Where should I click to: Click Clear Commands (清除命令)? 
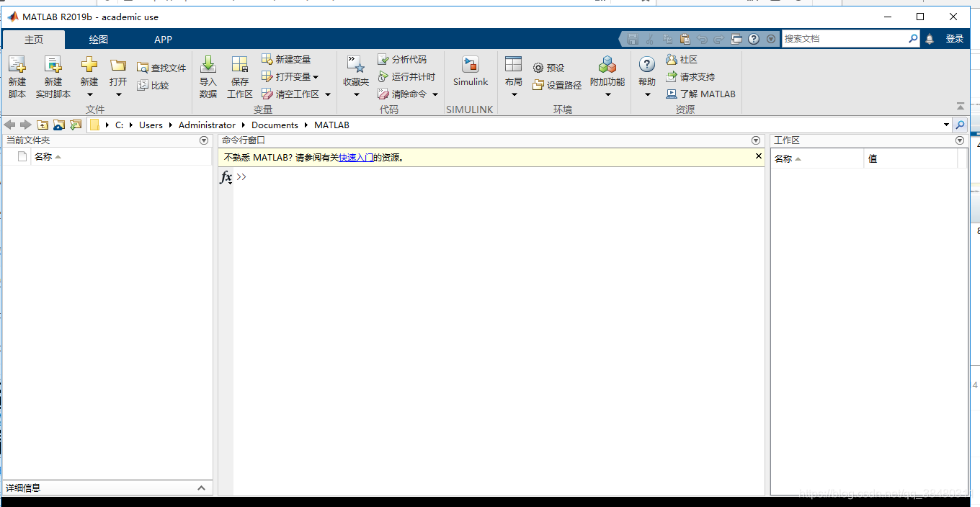click(x=402, y=94)
